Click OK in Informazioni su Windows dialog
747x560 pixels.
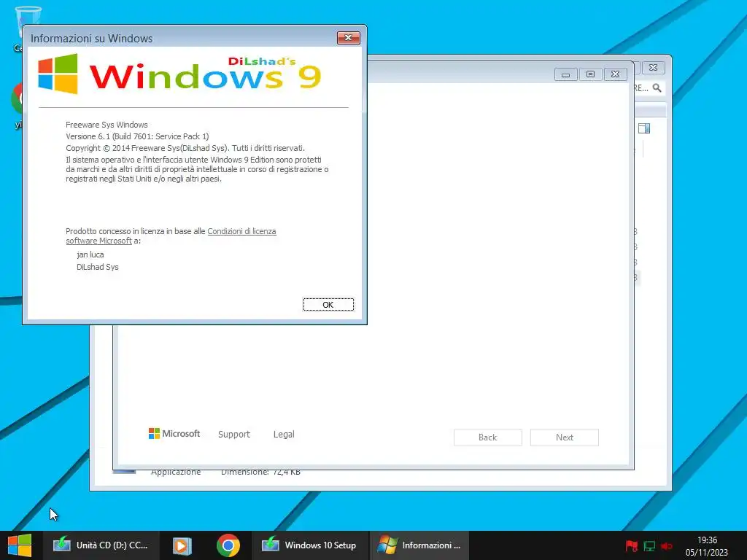coord(328,304)
